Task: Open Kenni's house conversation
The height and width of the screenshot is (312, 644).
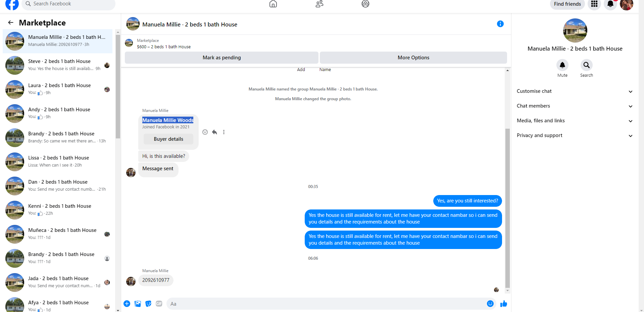Action: pos(58,210)
